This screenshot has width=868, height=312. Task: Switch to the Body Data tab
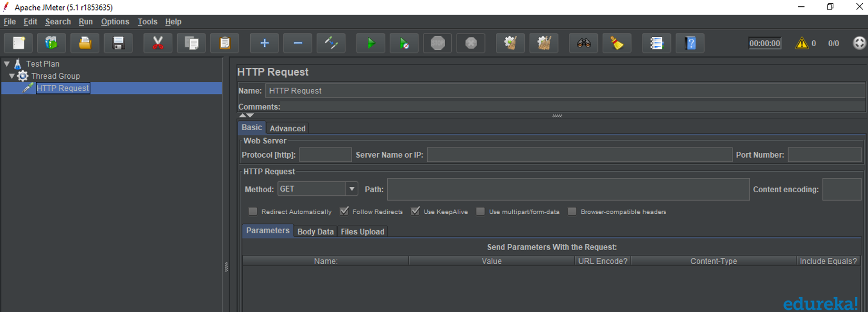[x=315, y=232]
